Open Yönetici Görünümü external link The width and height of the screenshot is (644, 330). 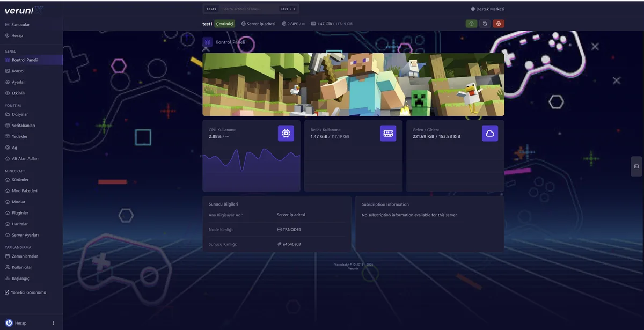click(x=25, y=292)
